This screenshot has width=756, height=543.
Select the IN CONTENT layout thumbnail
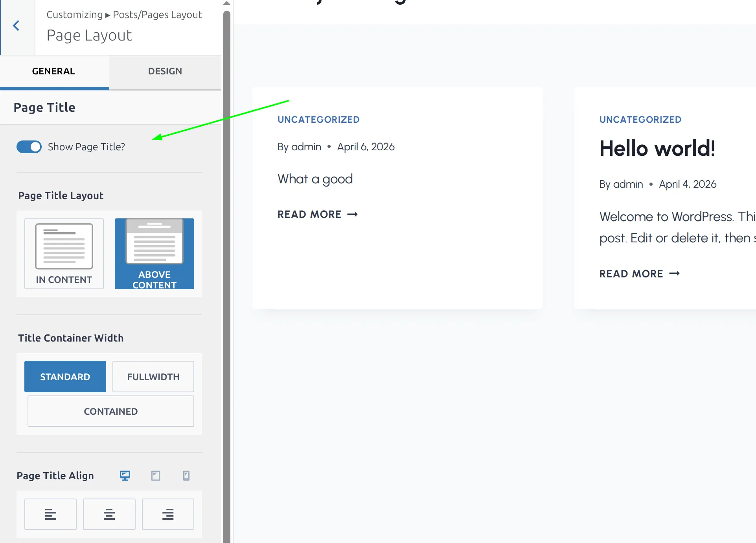[64, 254]
